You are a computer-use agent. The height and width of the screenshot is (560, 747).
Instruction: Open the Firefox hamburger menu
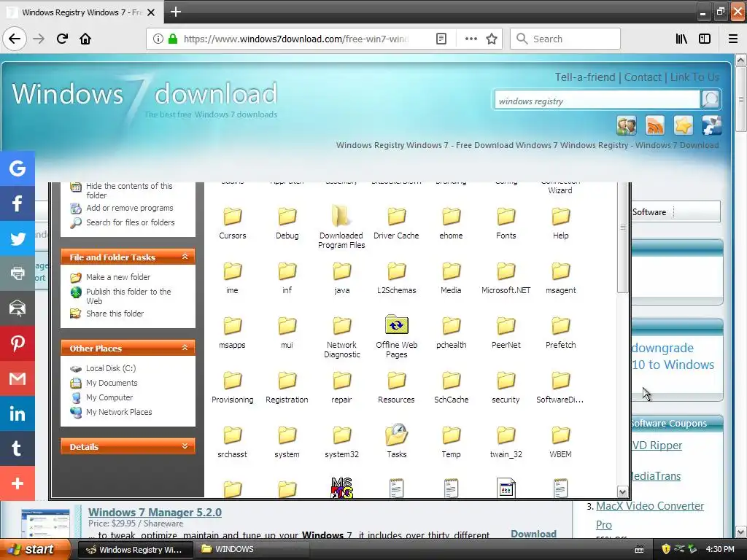point(733,39)
